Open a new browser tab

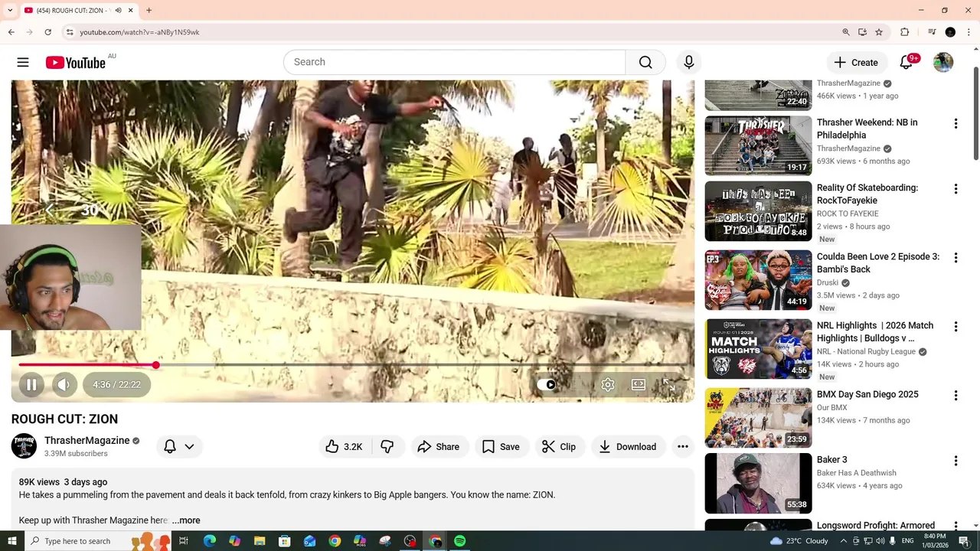coord(149,11)
